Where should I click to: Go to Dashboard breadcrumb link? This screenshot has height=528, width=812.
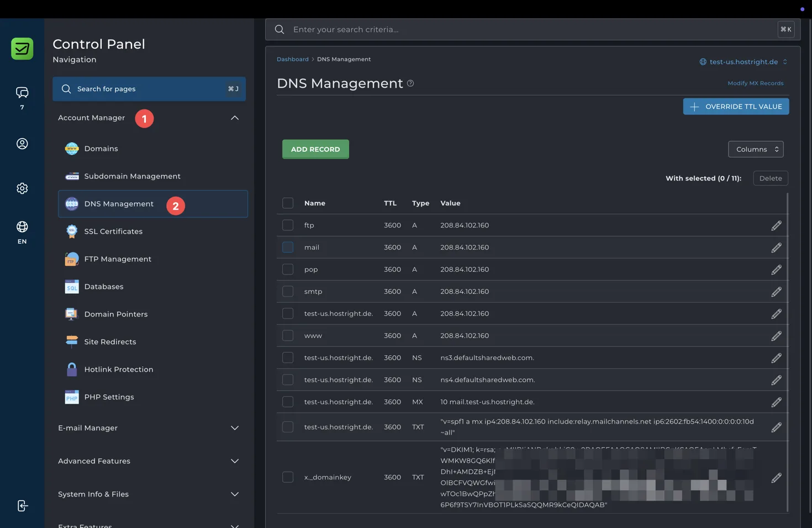[293, 59]
